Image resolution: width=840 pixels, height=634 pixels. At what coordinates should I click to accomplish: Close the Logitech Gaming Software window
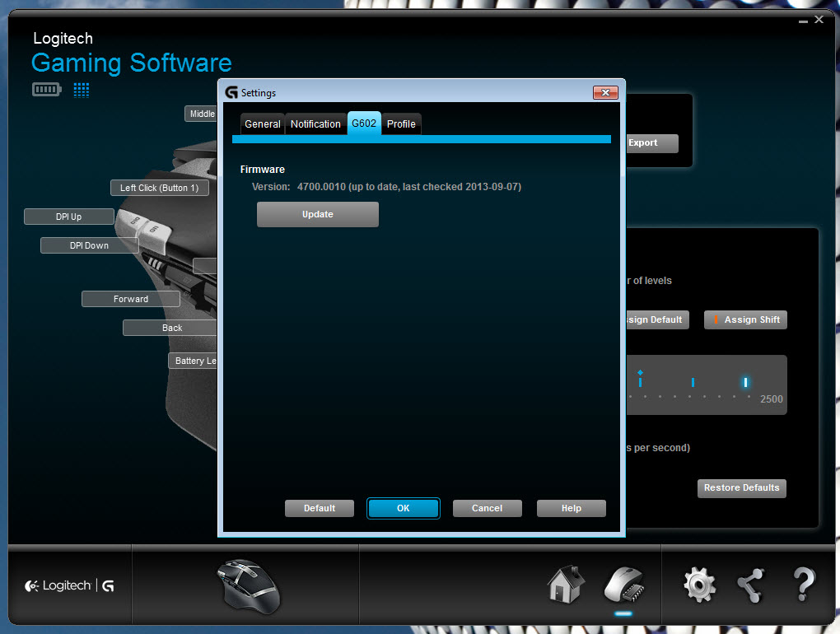(x=819, y=20)
